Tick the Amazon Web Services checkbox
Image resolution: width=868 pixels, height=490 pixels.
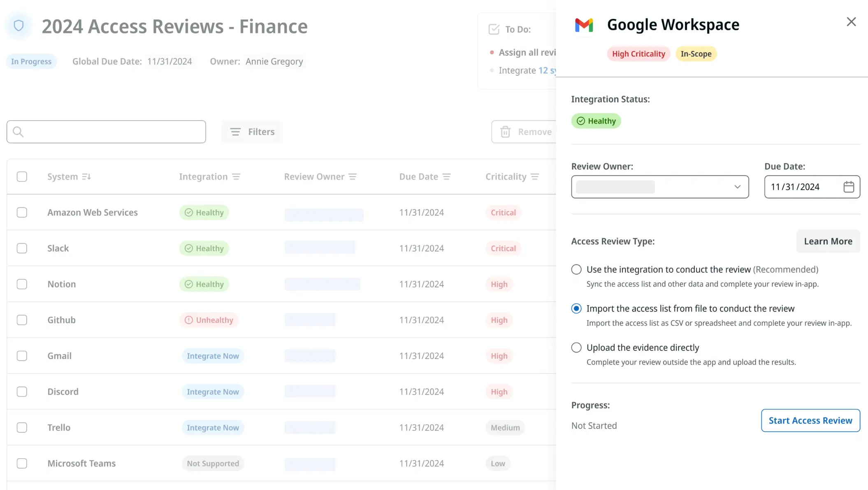point(22,212)
